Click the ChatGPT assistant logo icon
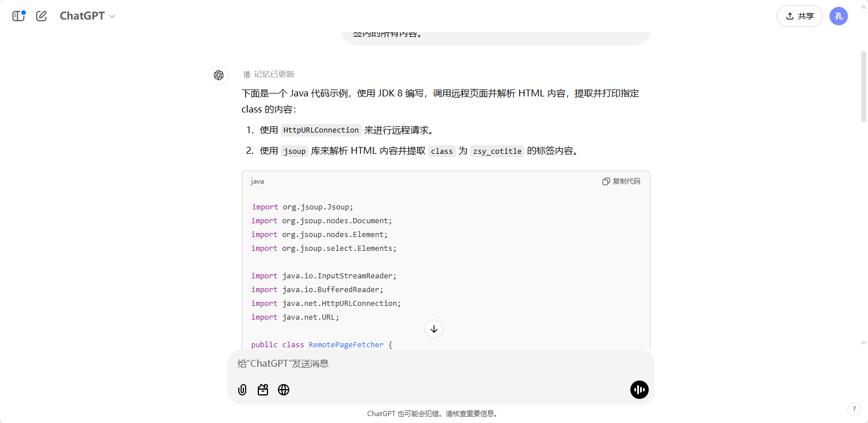 pyautogui.click(x=219, y=75)
